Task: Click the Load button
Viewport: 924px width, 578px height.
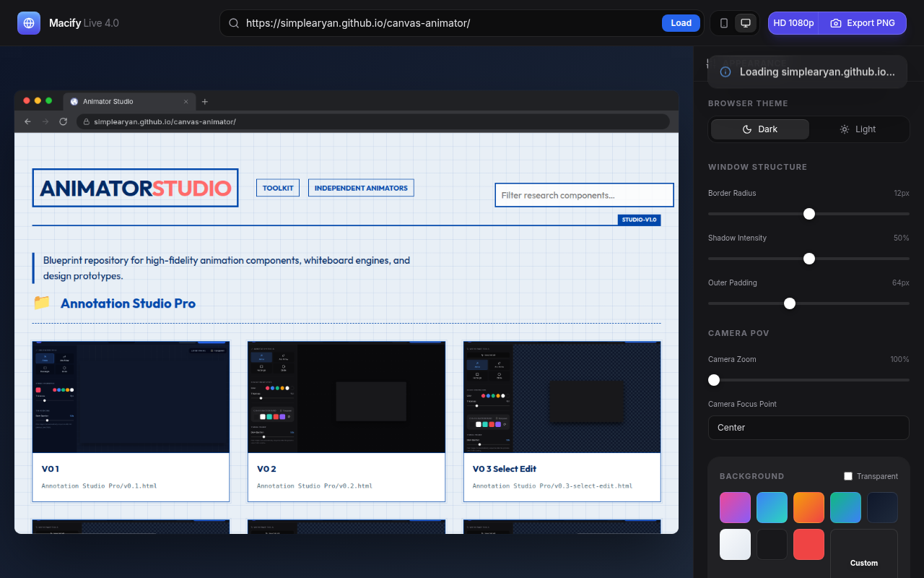Action: coord(681,23)
